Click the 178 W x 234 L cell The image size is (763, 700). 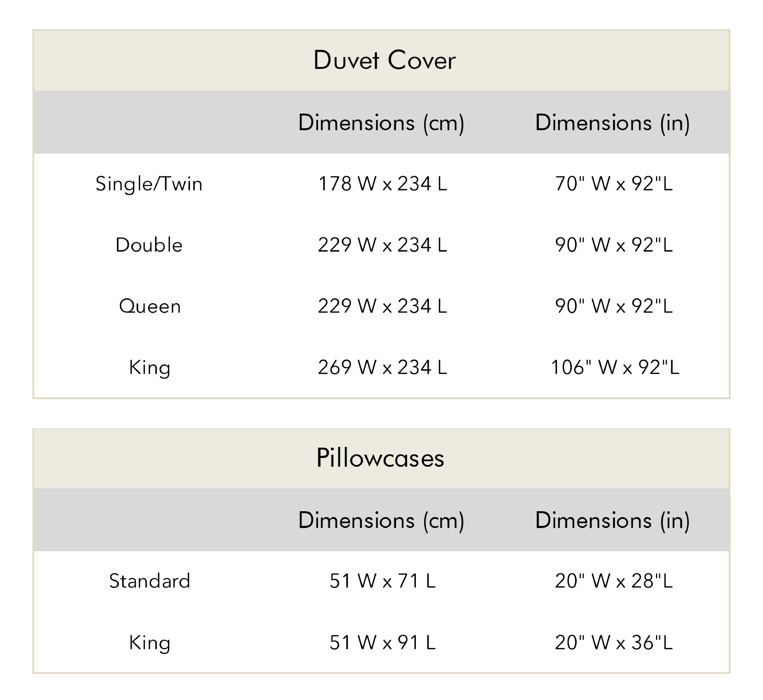(383, 184)
